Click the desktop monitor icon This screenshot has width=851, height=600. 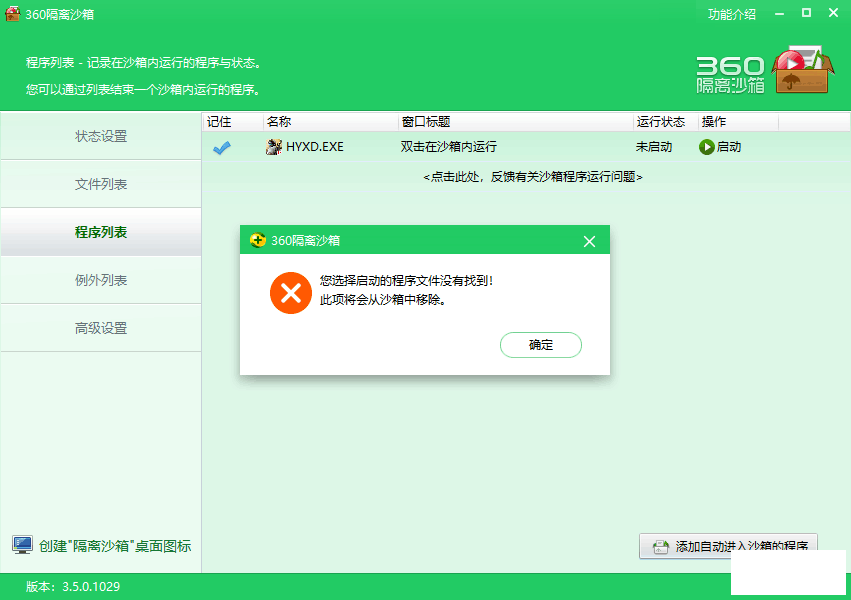[x=22, y=545]
